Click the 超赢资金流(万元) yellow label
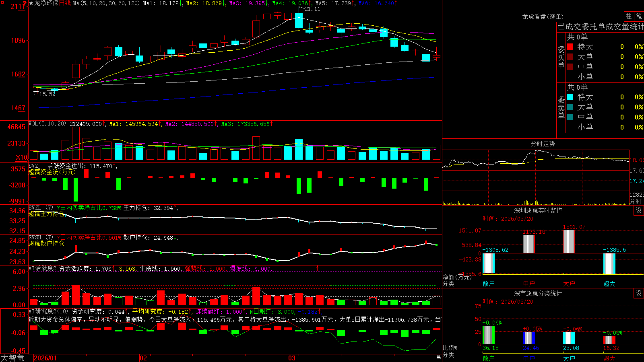This screenshot has width=644, height=362. (52, 172)
